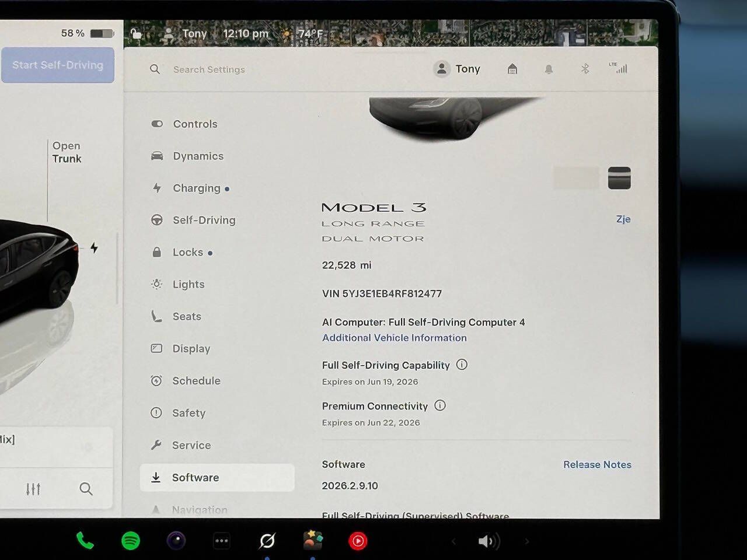Image resolution: width=747 pixels, height=560 pixels.
Task: Tap Open Trunk beside the car
Action: (x=67, y=152)
